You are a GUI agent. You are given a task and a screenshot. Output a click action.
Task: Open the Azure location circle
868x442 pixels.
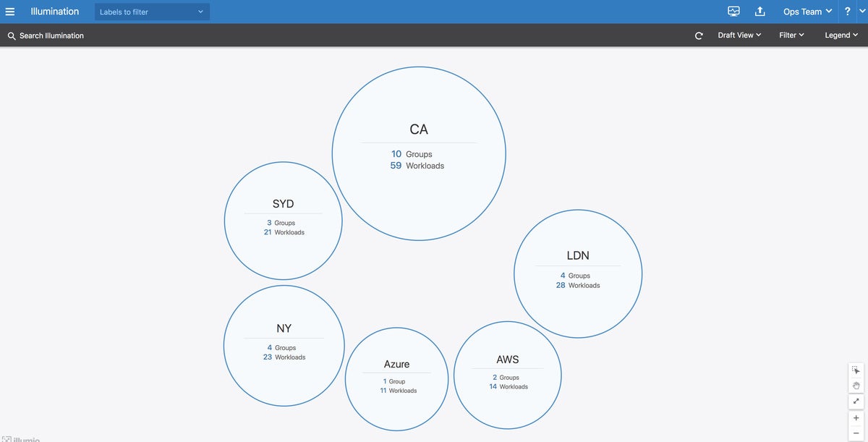click(x=396, y=379)
